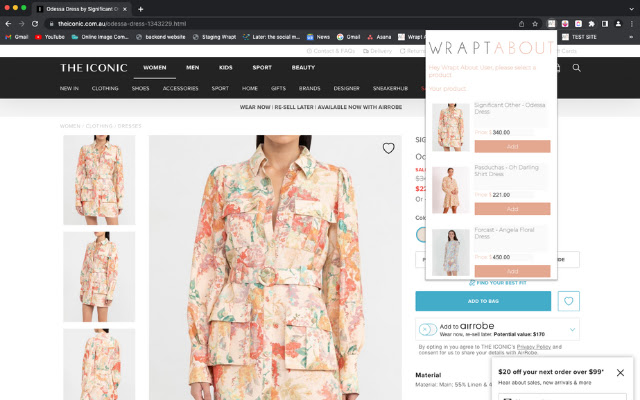Expand the tab search chevron
The width and height of the screenshot is (640, 400).
(631, 9)
